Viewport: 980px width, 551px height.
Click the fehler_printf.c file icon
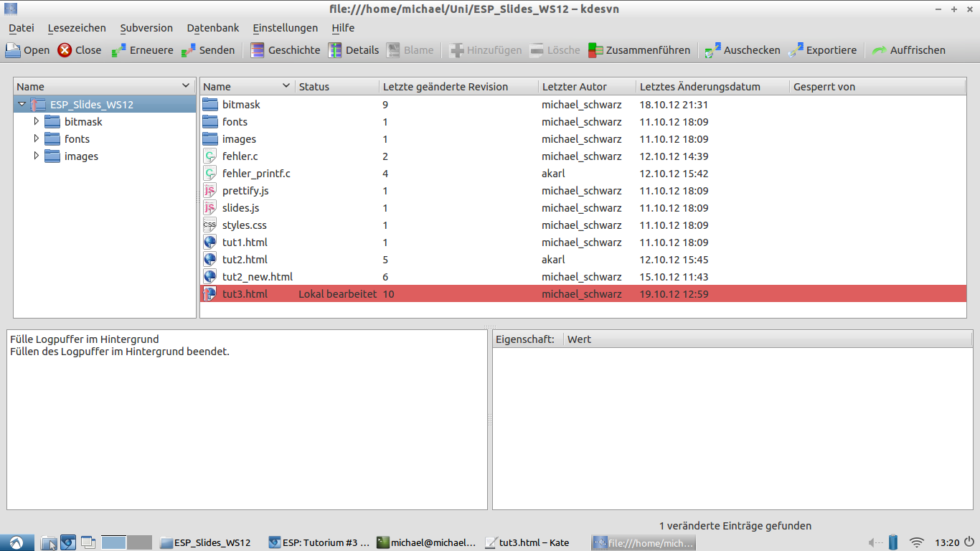point(209,173)
